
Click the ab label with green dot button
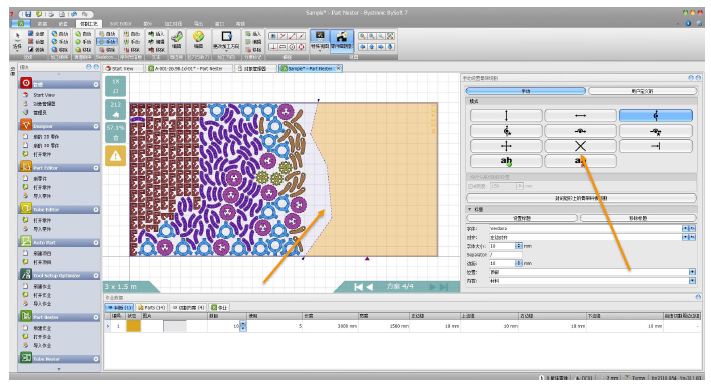coord(506,161)
